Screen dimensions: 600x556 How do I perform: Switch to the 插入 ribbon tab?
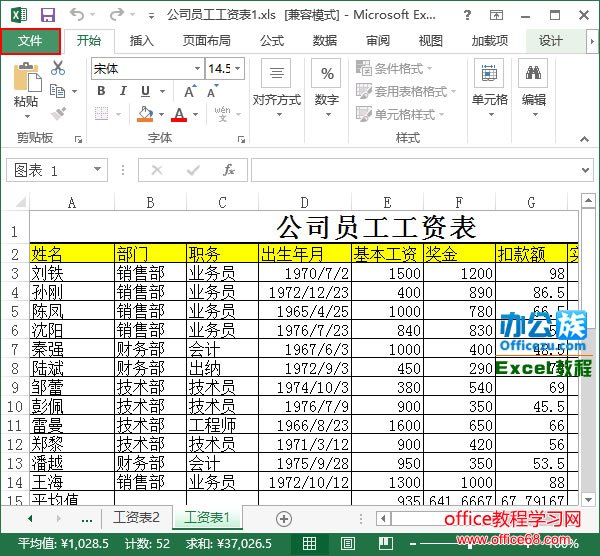pyautogui.click(x=142, y=41)
